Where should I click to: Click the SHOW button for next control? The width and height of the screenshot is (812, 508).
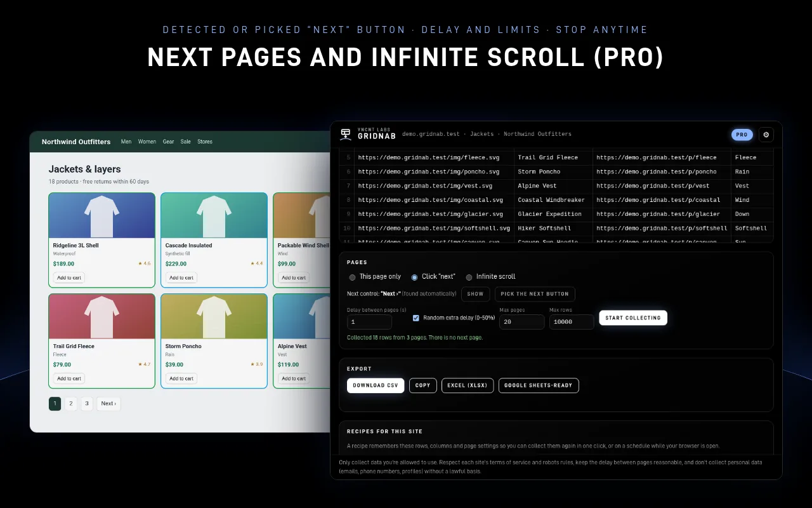tap(476, 294)
